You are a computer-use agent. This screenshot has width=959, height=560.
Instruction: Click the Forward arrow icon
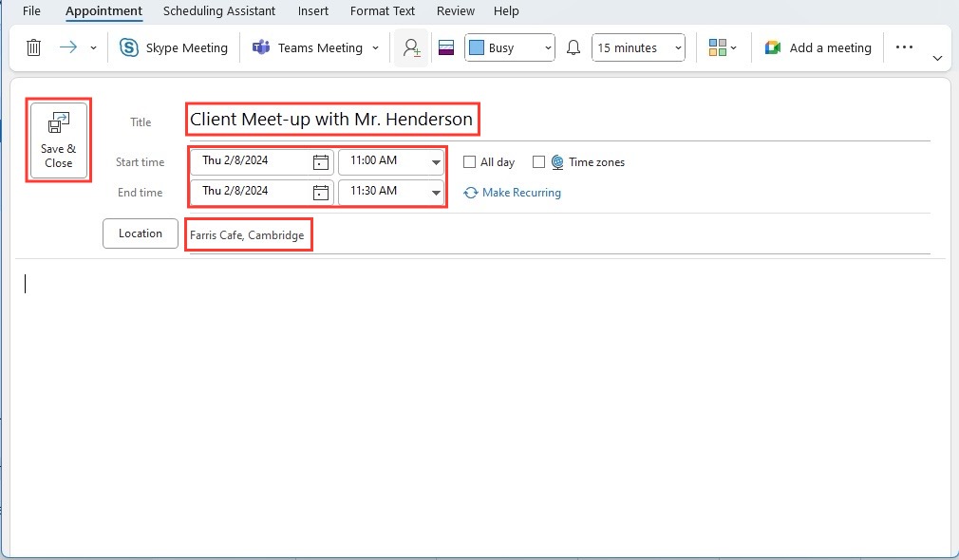click(x=67, y=47)
